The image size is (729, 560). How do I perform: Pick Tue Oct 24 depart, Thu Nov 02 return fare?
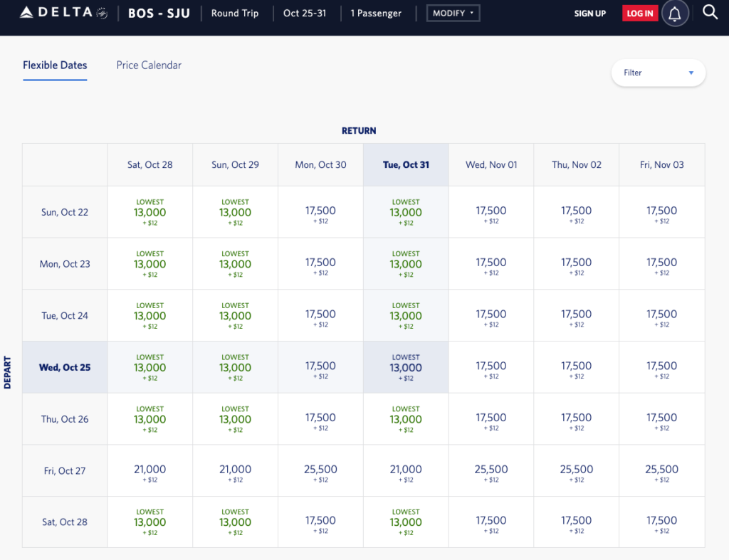576,316
